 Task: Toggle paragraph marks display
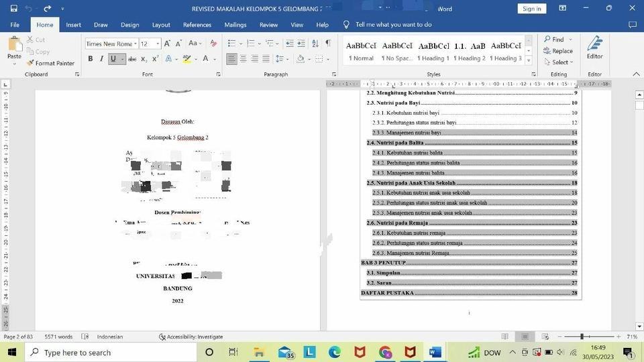[x=328, y=44]
